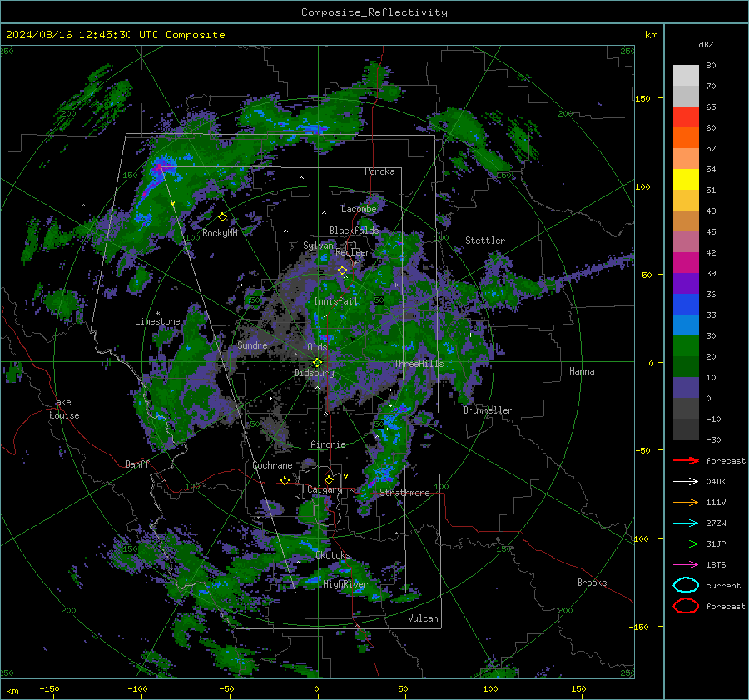
Task: Click the 27ZW legend label
Action: 716,523
